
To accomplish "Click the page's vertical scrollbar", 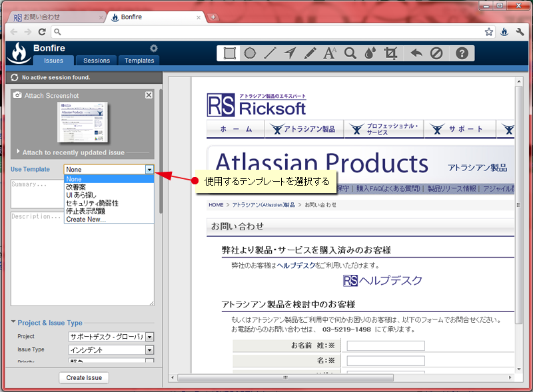I will pos(518,204).
